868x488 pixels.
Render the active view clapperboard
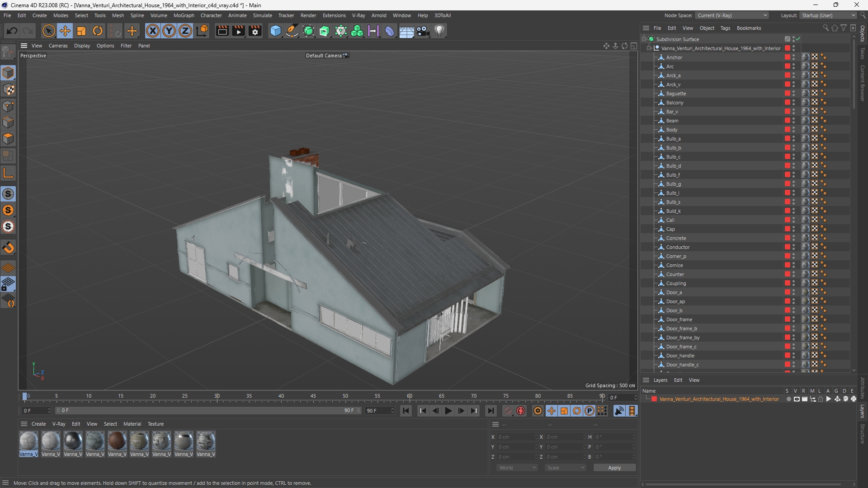[222, 31]
